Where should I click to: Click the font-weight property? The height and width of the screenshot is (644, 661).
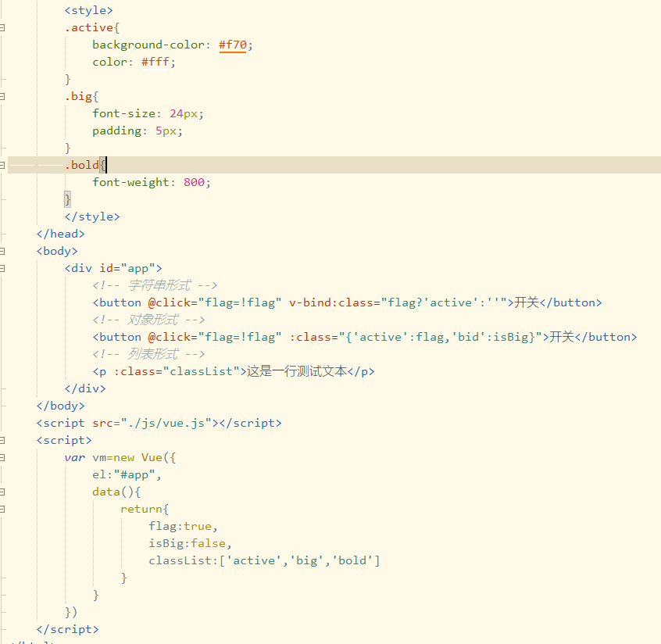point(130,182)
